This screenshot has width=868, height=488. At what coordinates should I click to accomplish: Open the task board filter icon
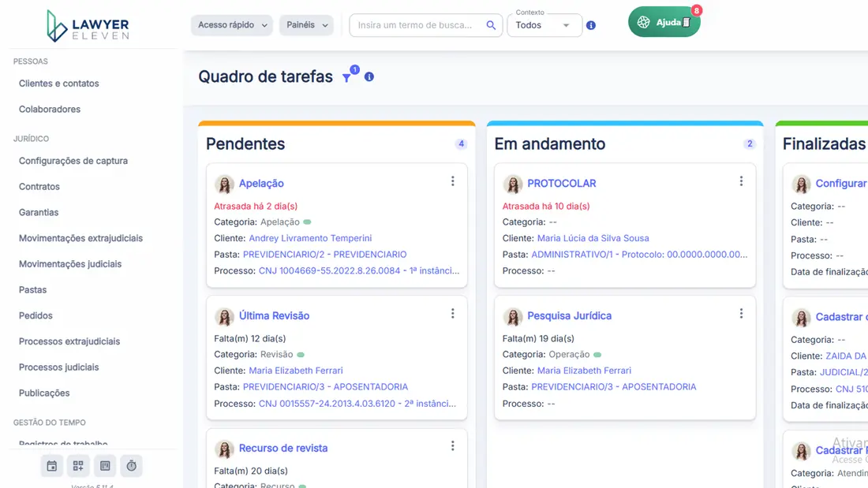tap(347, 78)
